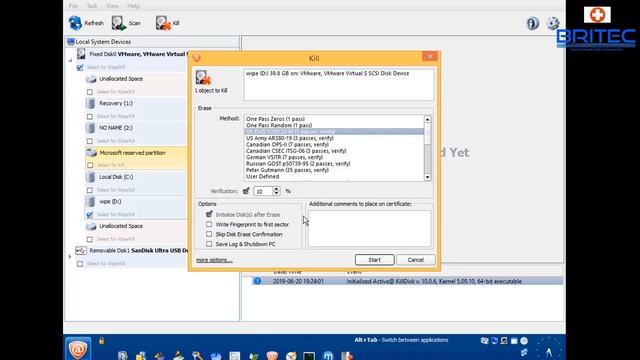
Task: Click the disk kill icon above '1 object to Kill'
Action: click(x=203, y=78)
